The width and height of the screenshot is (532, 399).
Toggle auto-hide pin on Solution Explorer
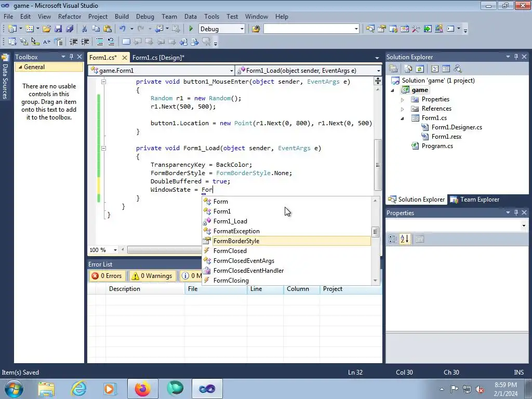pos(516,57)
